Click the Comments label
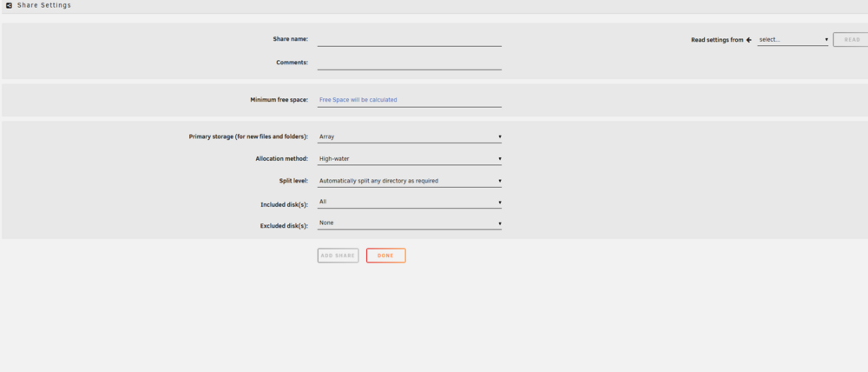 tap(292, 63)
